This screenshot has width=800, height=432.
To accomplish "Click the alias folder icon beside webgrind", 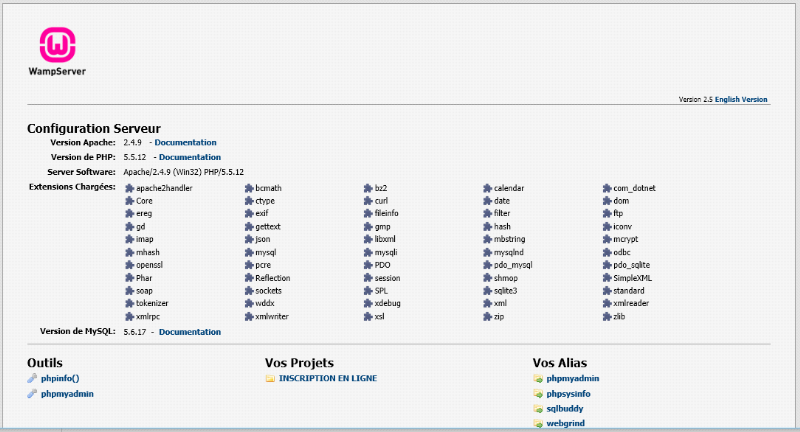I will (538, 424).
